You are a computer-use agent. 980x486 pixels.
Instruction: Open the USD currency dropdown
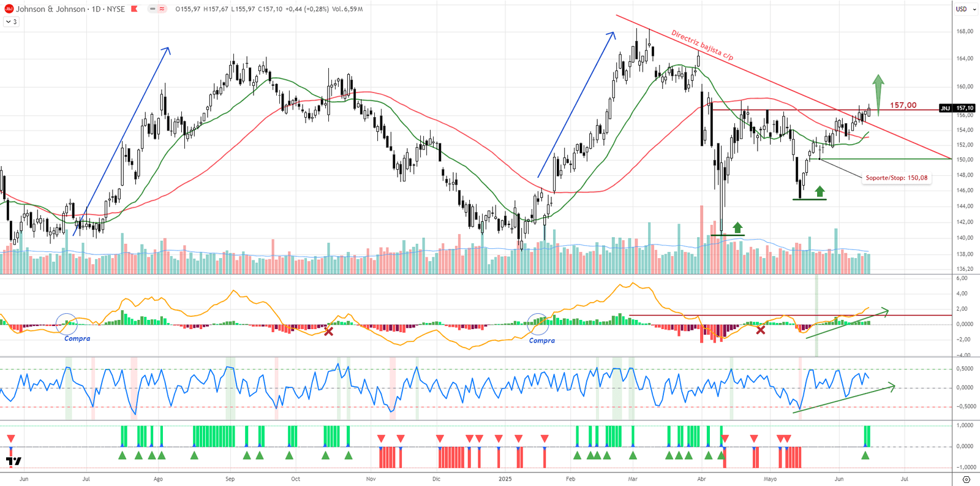(x=965, y=9)
